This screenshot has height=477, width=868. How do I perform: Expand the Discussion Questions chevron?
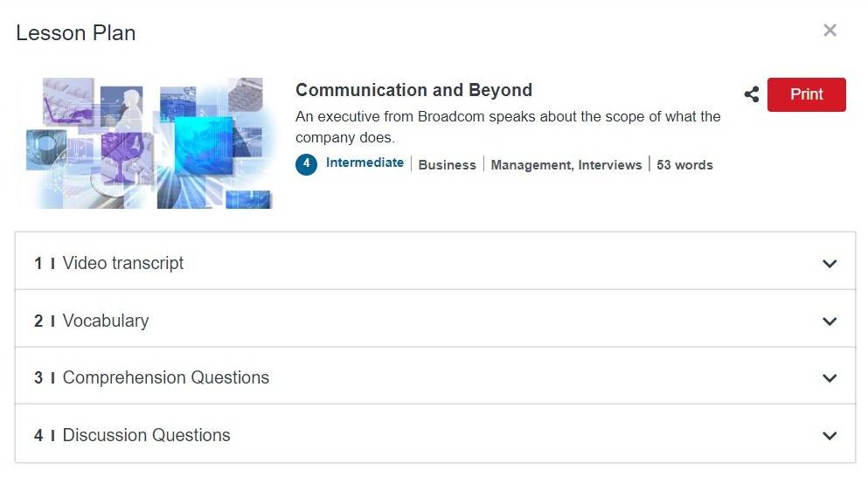[x=830, y=435]
